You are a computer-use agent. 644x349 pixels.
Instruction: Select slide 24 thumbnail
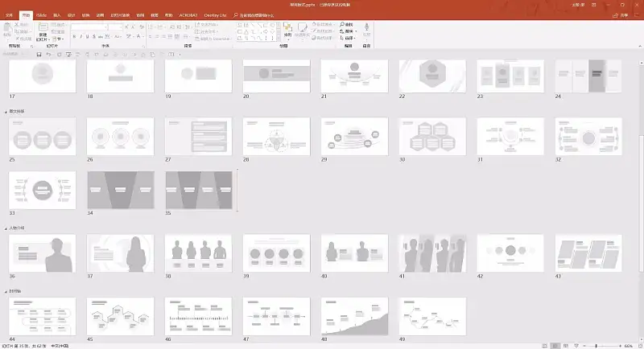click(588, 76)
